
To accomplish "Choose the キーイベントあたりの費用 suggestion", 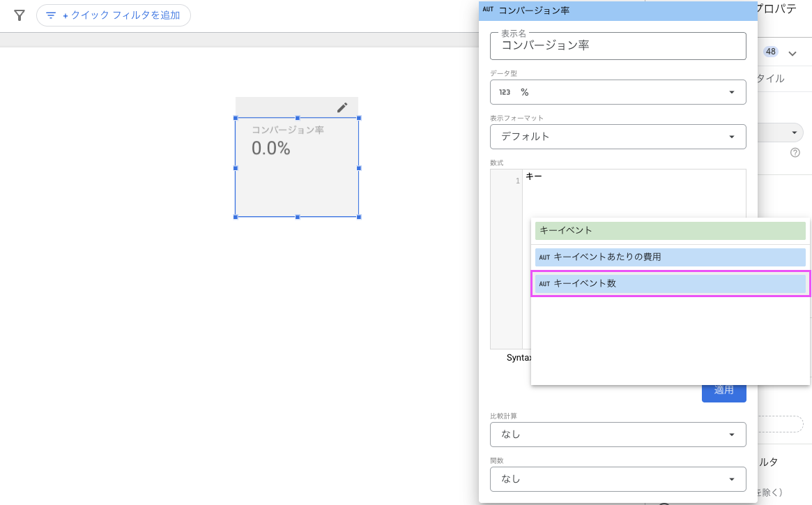I will [x=670, y=257].
